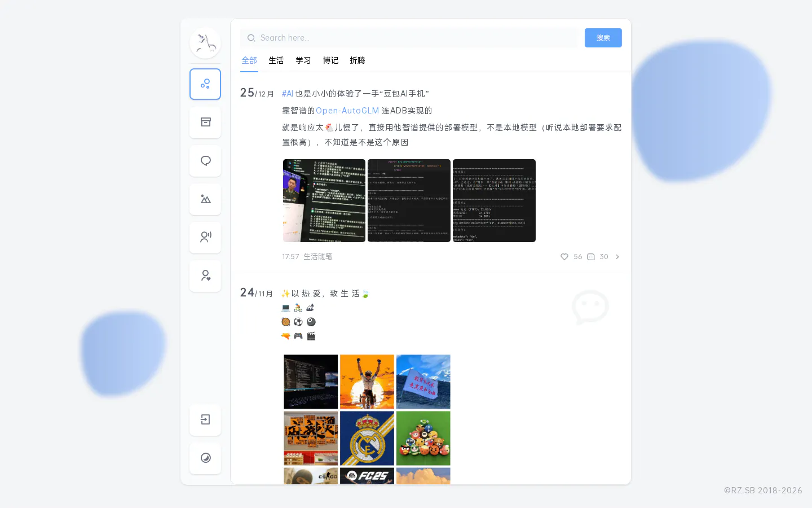Open the CS:GO thumbnail
Screen dimensions: 812x508
[x=311, y=476]
